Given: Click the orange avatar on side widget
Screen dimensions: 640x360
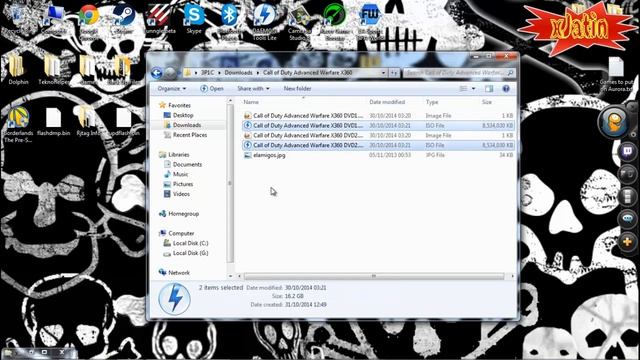Looking at the screenshot, I should 615,122.
